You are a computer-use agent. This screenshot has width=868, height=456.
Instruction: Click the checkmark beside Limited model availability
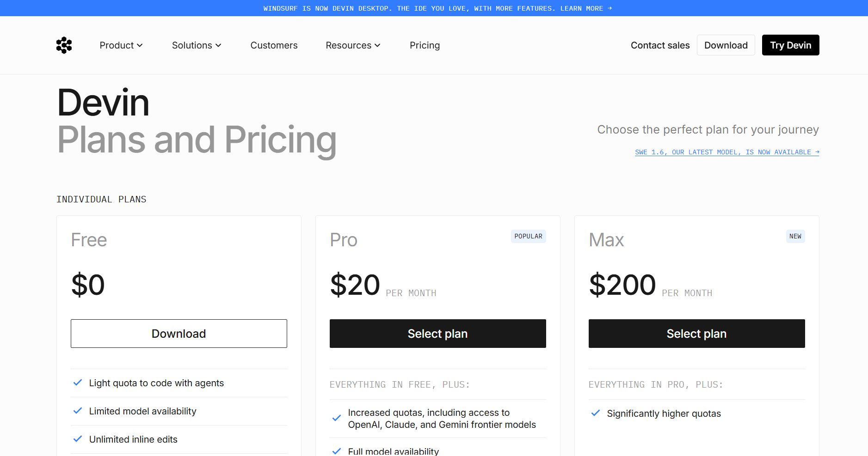click(78, 411)
